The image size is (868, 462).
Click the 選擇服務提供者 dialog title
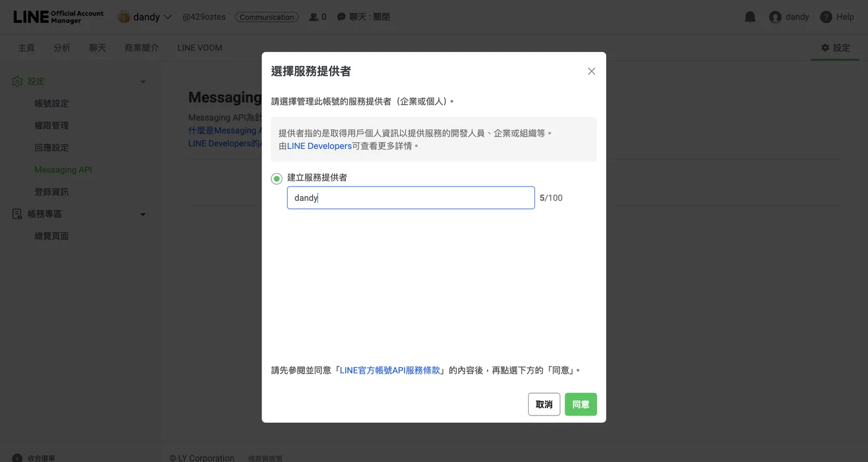click(x=311, y=71)
